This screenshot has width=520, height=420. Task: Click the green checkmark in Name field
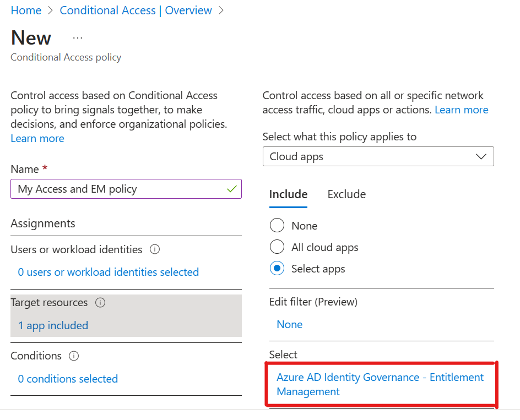click(x=231, y=189)
